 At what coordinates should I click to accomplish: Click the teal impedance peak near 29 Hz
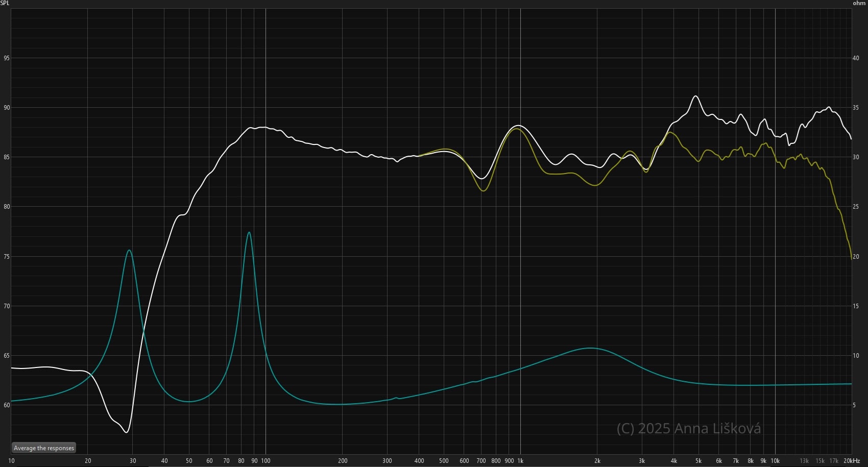(129, 250)
